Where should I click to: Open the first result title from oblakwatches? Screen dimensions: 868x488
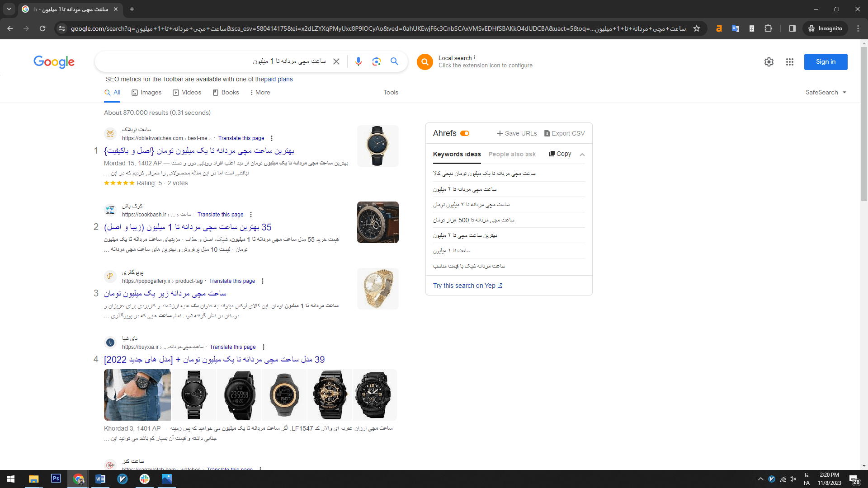199,150
